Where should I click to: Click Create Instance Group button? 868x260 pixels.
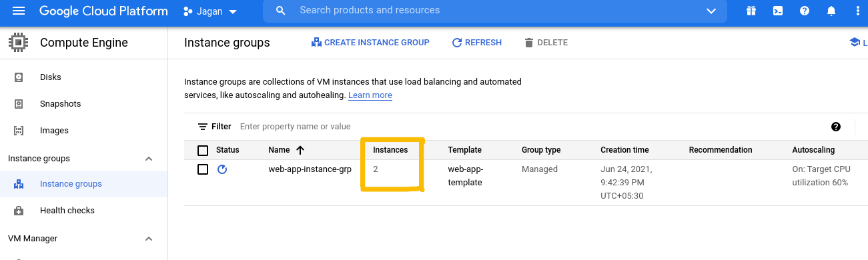tap(370, 43)
